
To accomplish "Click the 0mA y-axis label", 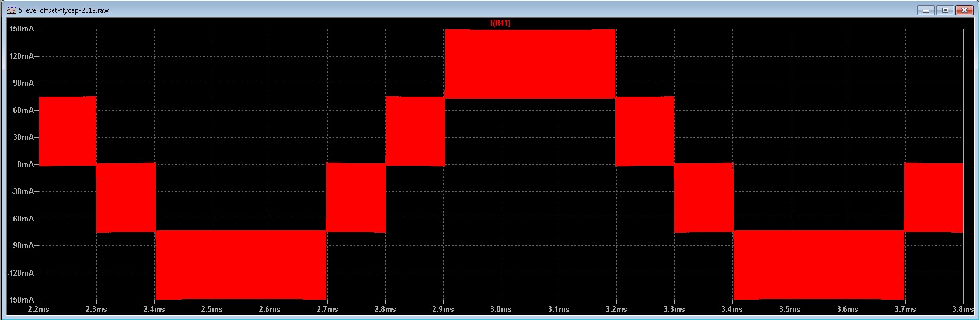I will click(25, 164).
